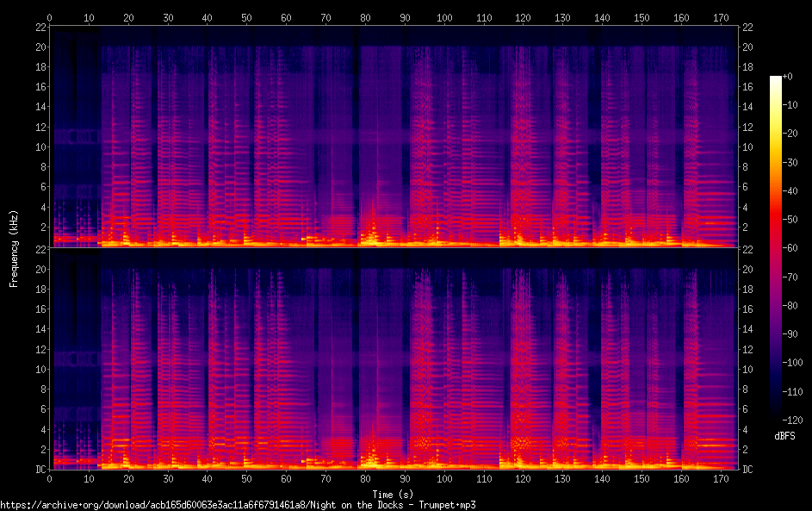Select the 40 second tick on the bottom time axis

(208, 479)
